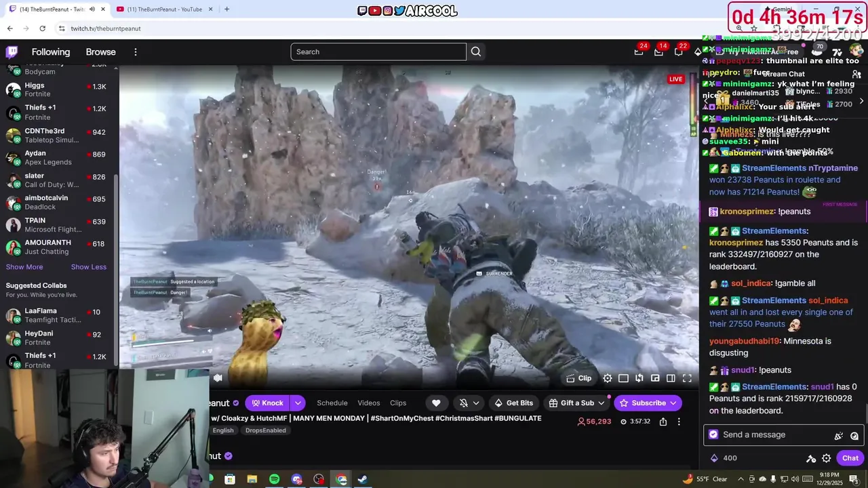Click the Clip button on the player

[x=578, y=378]
